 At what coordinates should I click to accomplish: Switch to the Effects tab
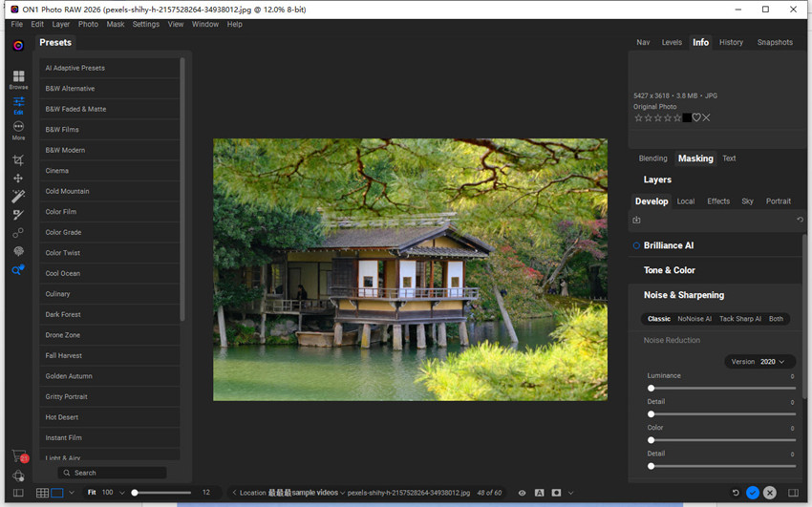(x=718, y=201)
